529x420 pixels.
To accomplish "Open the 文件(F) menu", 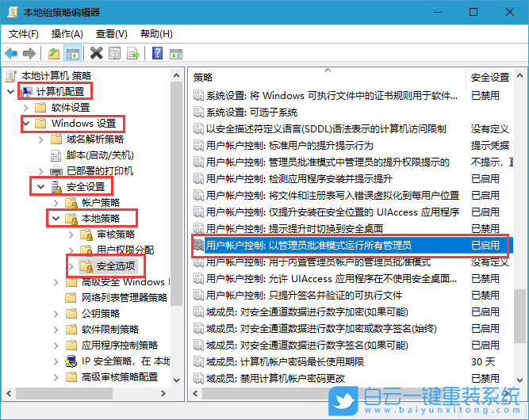I will (24, 34).
